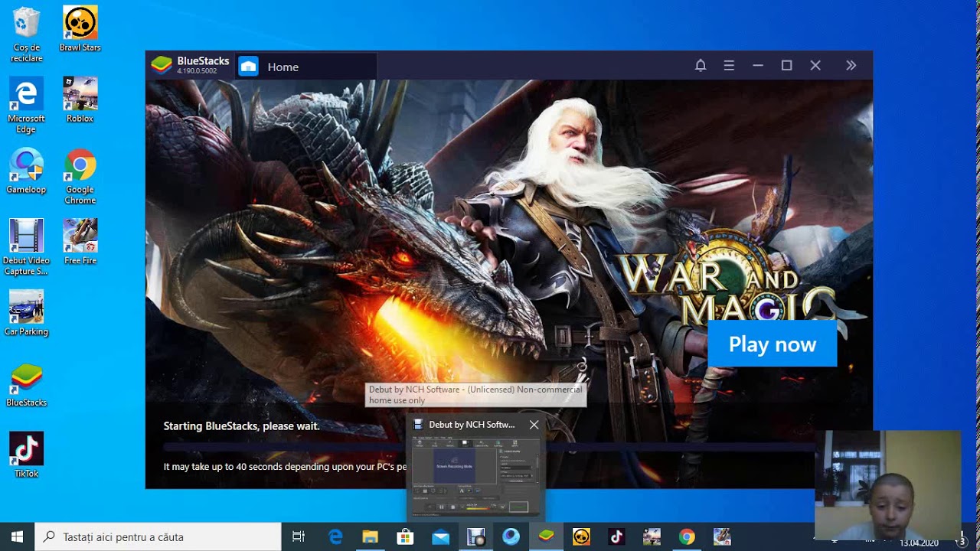980x551 pixels.
Task: Open Brawl Stars from the taskbar
Action: click(581, 536)
